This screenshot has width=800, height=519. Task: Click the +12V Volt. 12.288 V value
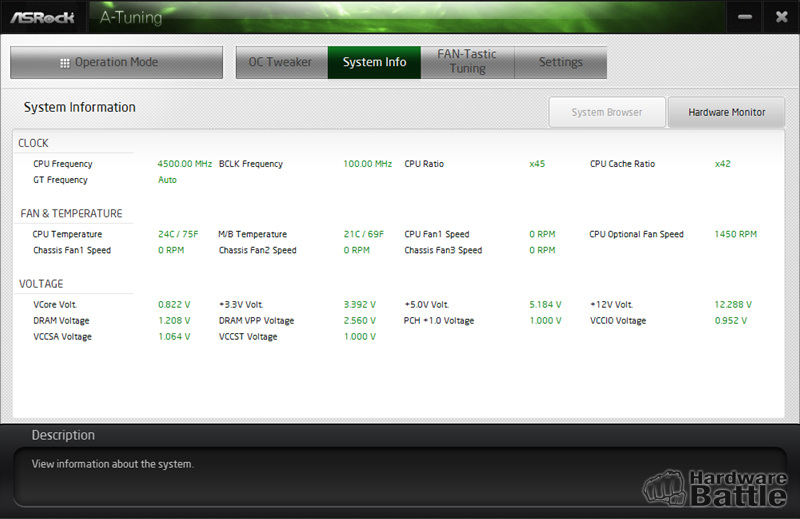[x=733, y=305]
